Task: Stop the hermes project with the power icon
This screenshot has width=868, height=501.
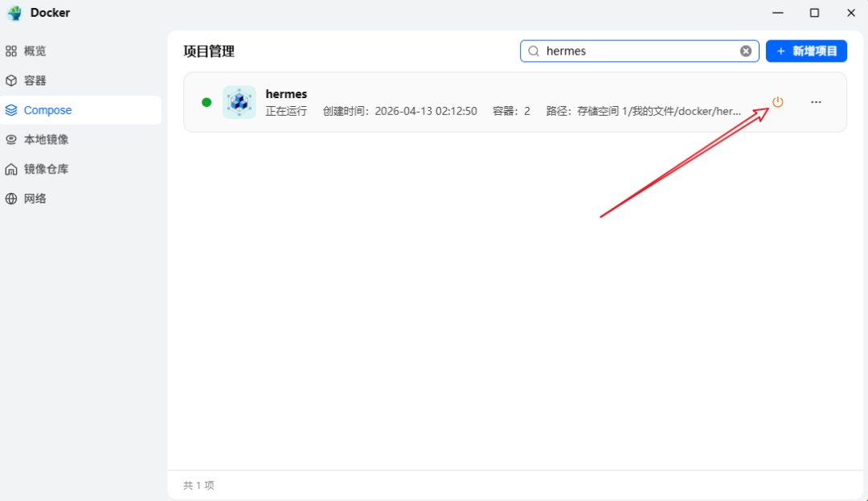Action: click(x=777, y=102)
